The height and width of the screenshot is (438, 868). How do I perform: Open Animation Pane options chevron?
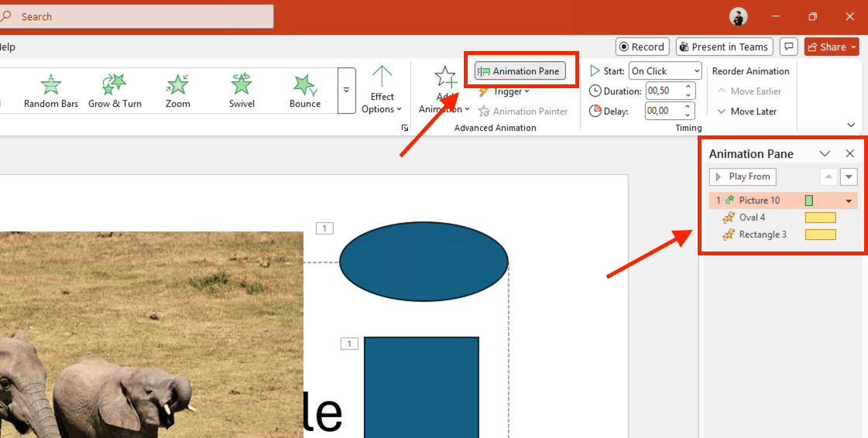pyautogui.click(x=825, y=154)
